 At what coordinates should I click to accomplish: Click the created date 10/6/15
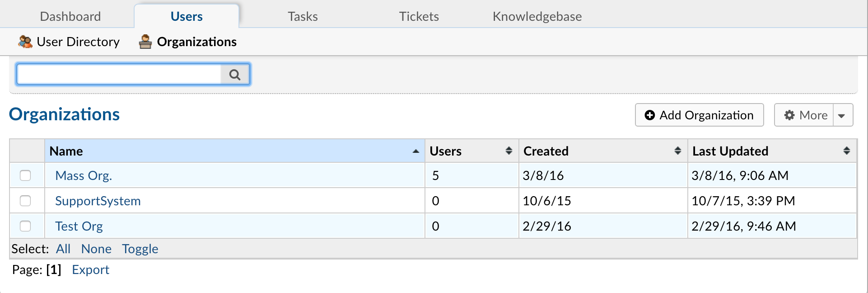[x=547, y=201]
